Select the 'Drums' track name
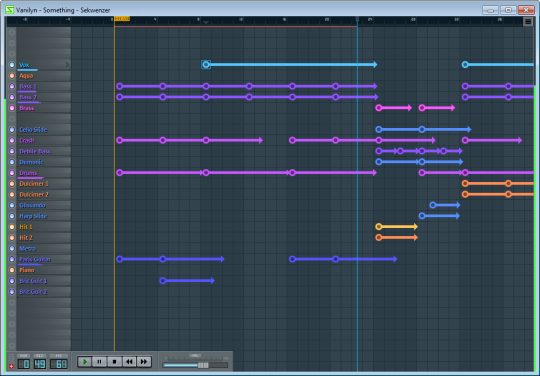 [28, 173]
